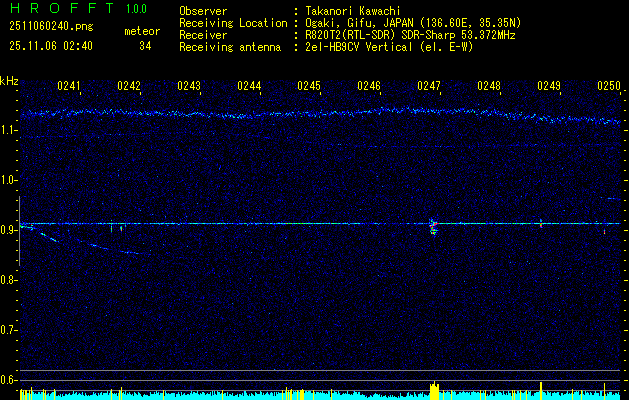The height and width of the screenshot is (400, 629).
Task: Select the 0243 time label
Action: click(189, 86)
